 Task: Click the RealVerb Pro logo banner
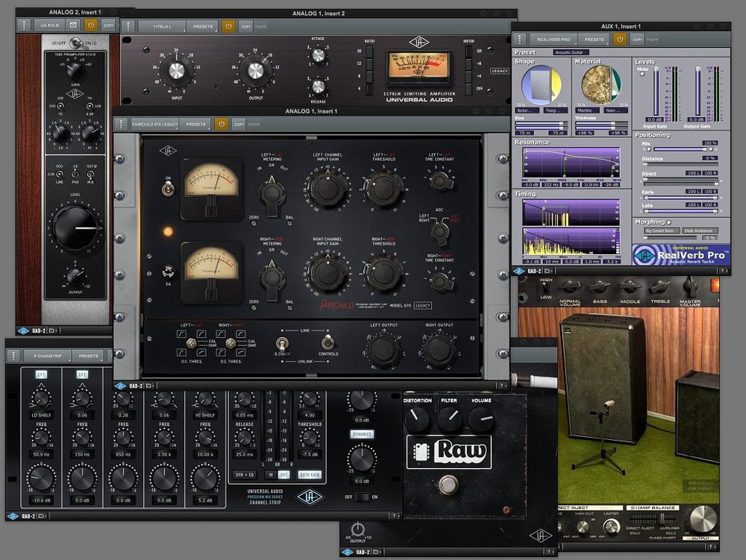[x=681, y=255]
